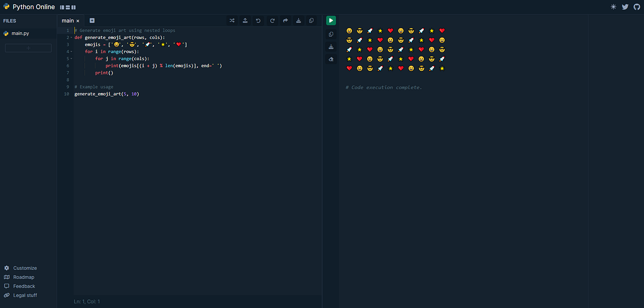
Task: Run the Python code with the green play button
Action: (x=331, y=21)
